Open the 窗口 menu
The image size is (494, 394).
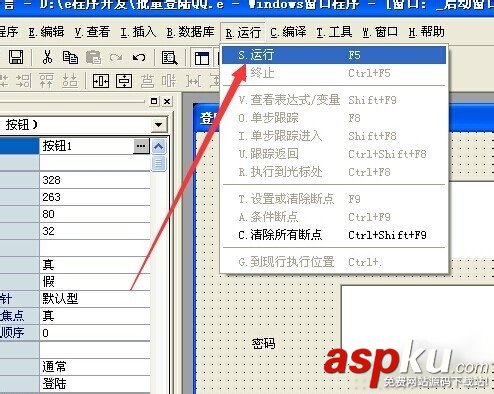(x=380, y=32)
